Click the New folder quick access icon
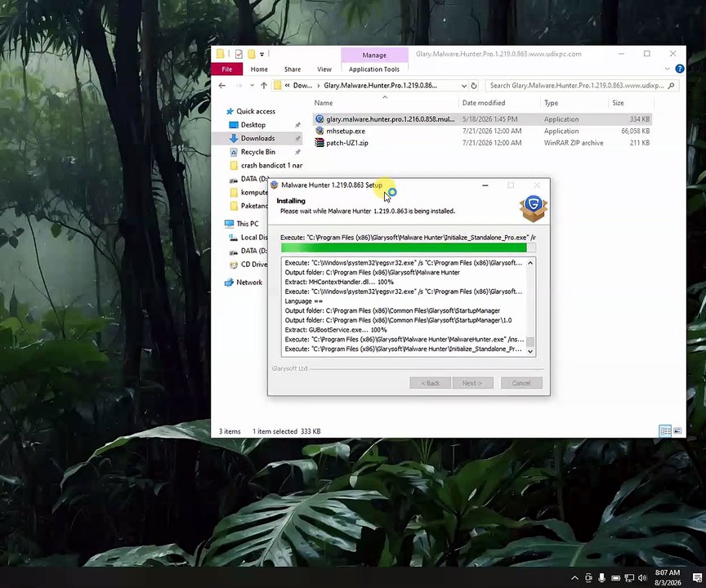The width and height of the screenshot is (706, 588). 252,55
